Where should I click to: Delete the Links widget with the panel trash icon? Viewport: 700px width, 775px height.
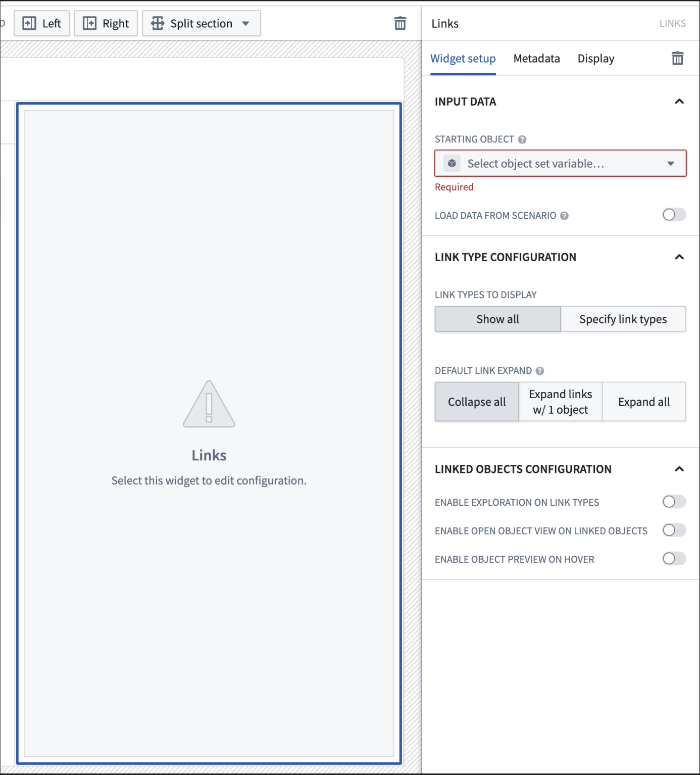(x=677, y=59)
